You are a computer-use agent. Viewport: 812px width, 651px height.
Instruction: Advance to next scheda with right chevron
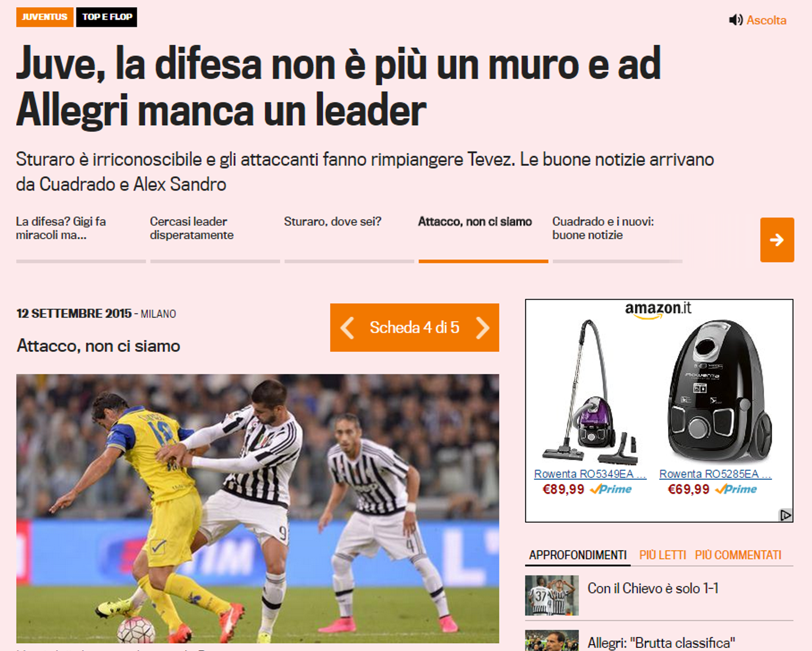[x=482, y=327]
